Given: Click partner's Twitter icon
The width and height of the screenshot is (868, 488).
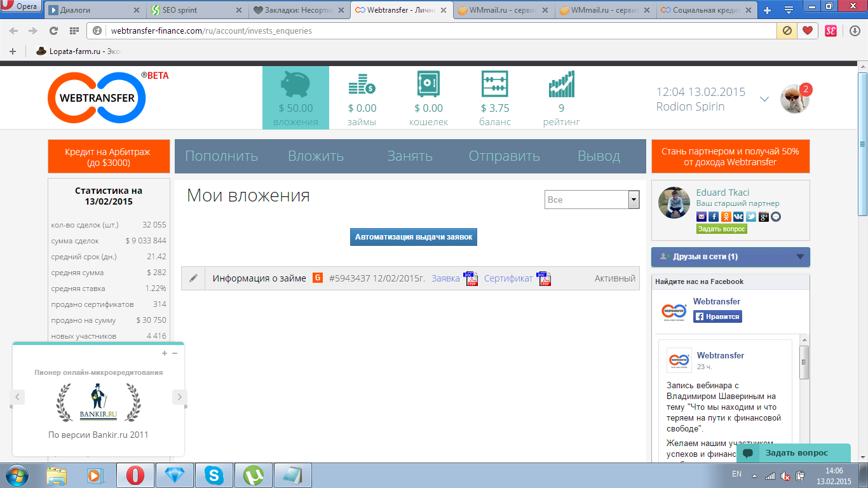Looking at the screenshot, I should click(x=751, y=217).
